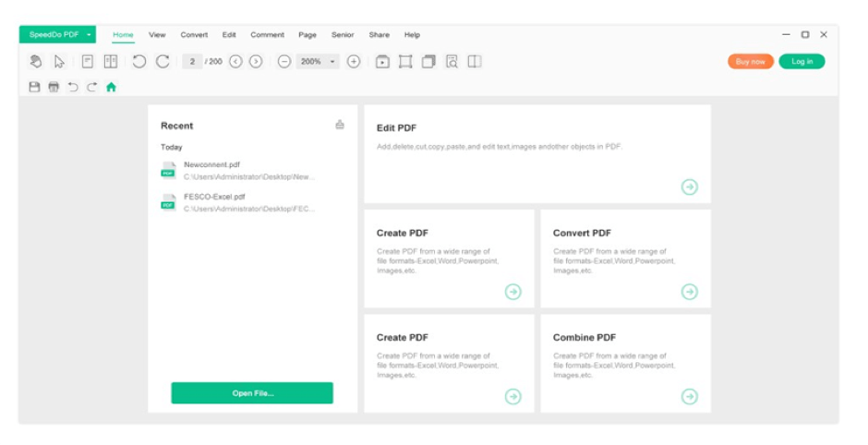Select the arrow pointer tool
This screenshot has width=868, height=445.
tap(59, 62)
